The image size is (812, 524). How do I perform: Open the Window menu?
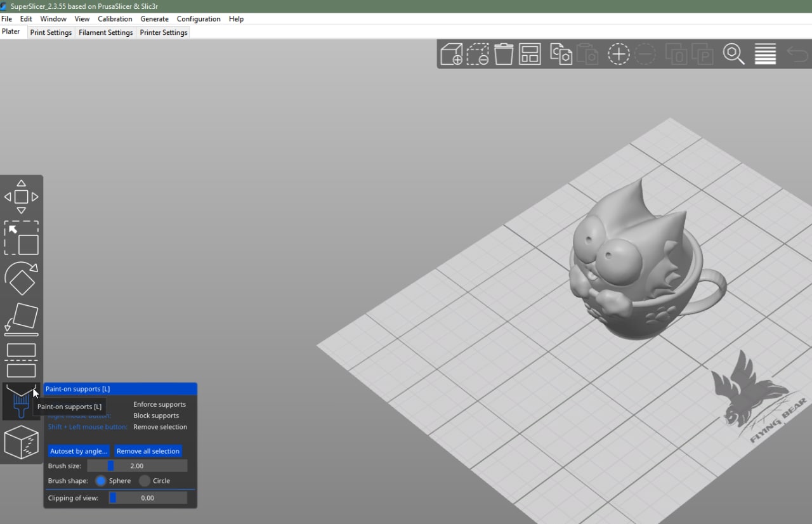(x=53, y=19)
